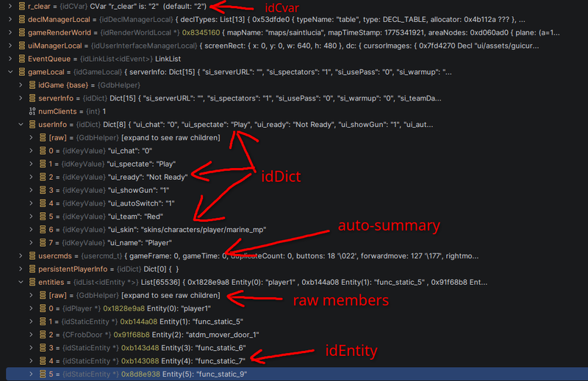Click the EventQueue object icon

click(x=22, y=59)
